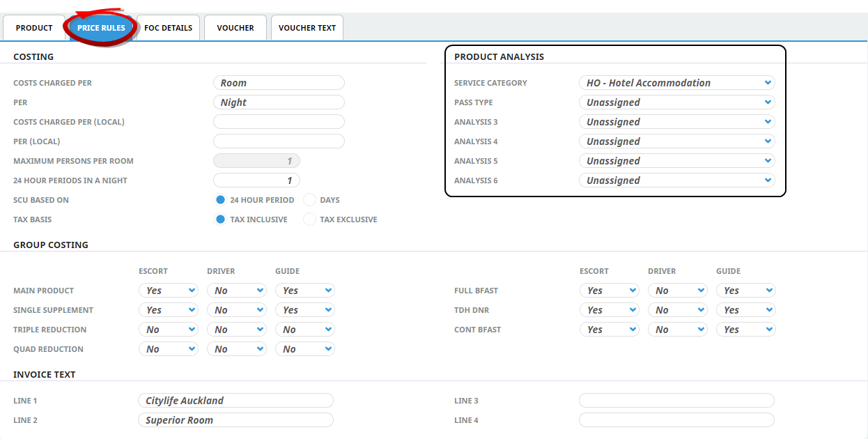Click the empty Line 3 invoice field
This screenshot has height=439, width=868.
tap(676, 401)
